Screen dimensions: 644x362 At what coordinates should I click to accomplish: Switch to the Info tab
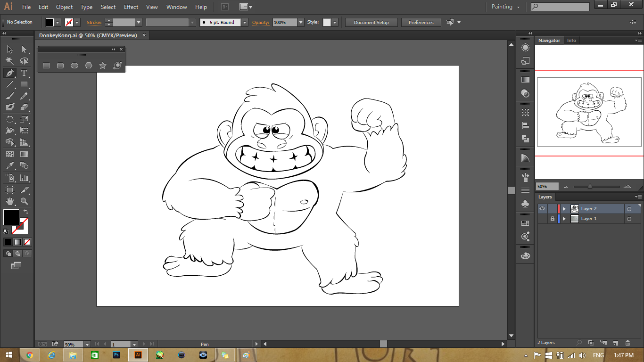click(571, 41)
